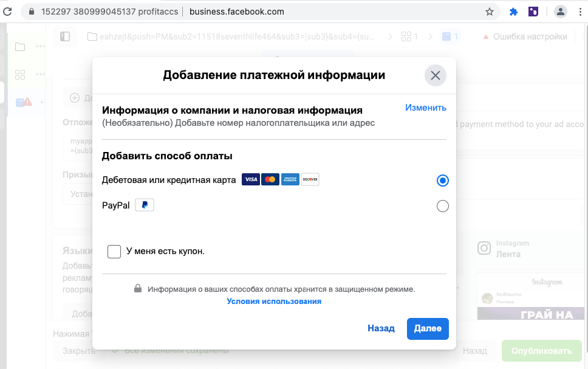Click the purple extension icon in toolbar

[533, 12]
